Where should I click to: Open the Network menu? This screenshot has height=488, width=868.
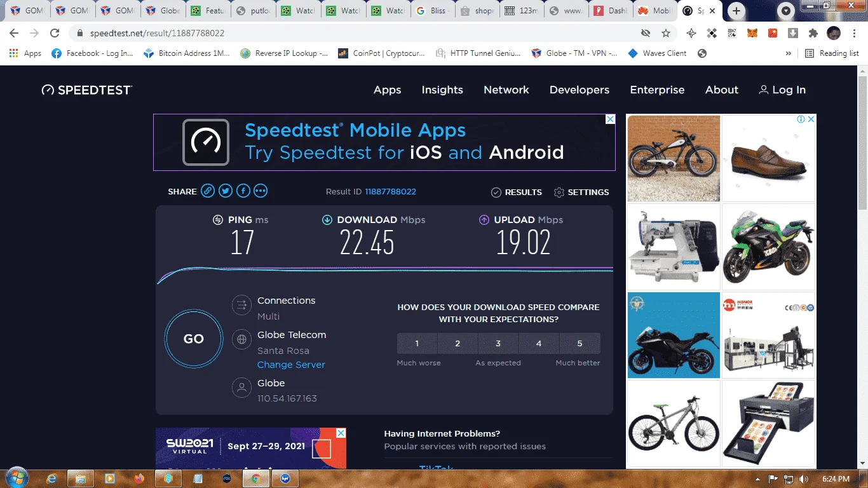[506, 90]
